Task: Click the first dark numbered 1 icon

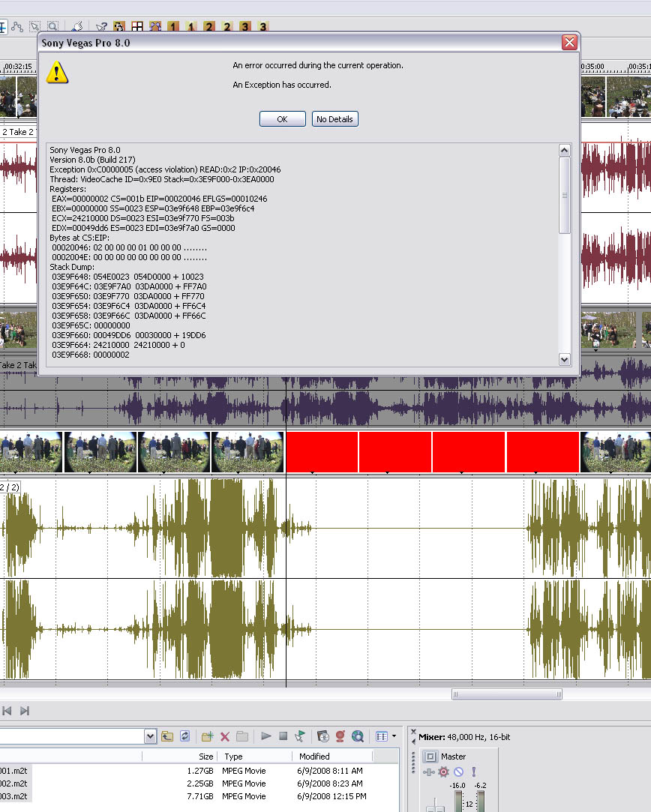Action: click(173, 26)
